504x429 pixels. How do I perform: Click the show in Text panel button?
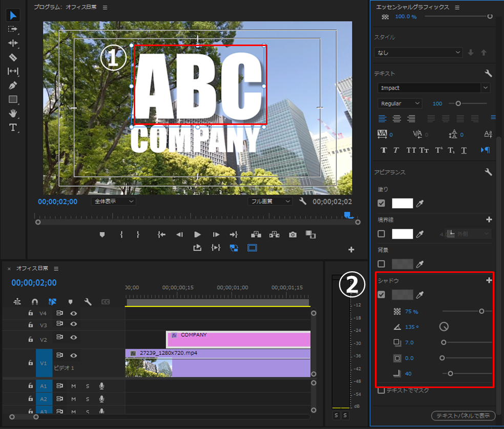(463, 415)
